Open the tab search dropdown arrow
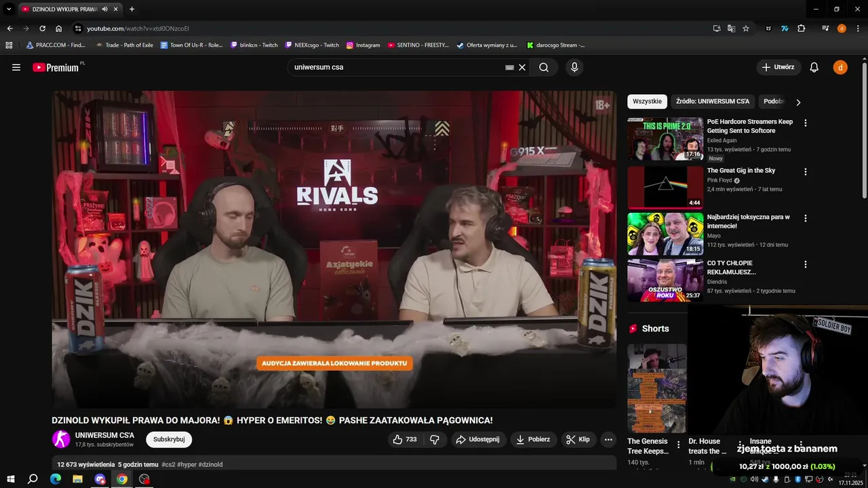 pyautogui.click(x=9, y=9)
